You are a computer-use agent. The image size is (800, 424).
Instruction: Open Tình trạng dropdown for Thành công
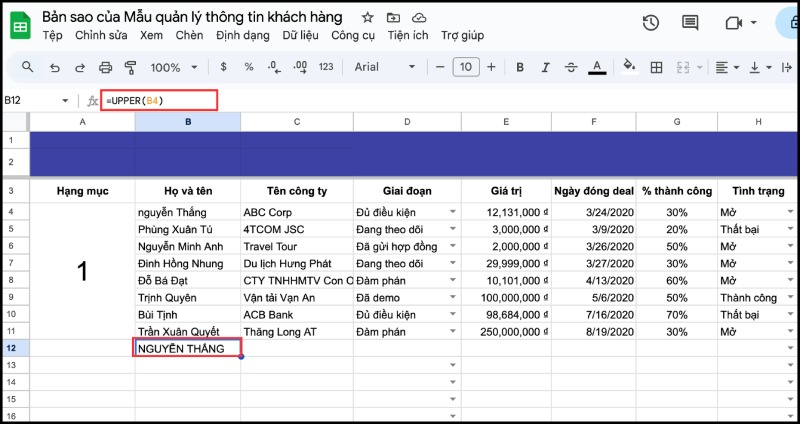[x=790, y=297]
